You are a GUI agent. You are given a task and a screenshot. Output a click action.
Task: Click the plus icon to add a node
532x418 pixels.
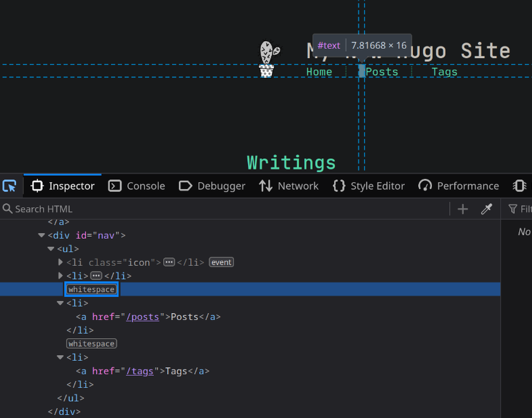click(x=462, y=209)
